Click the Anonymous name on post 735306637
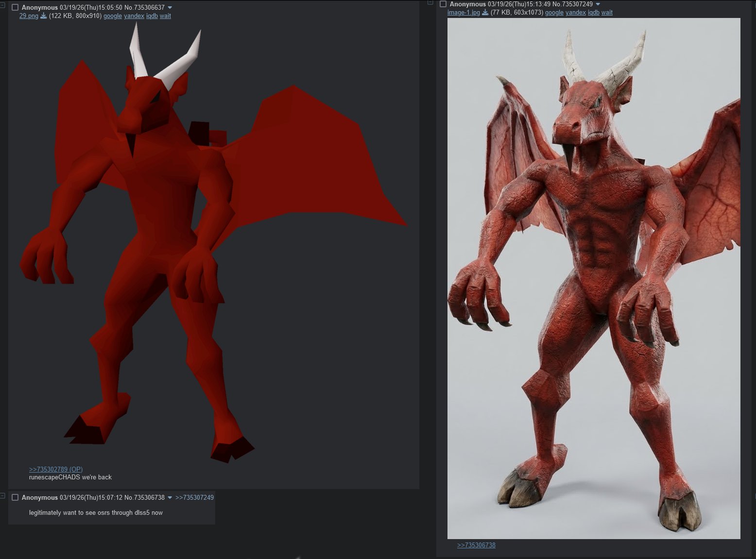 coord(40,8)
